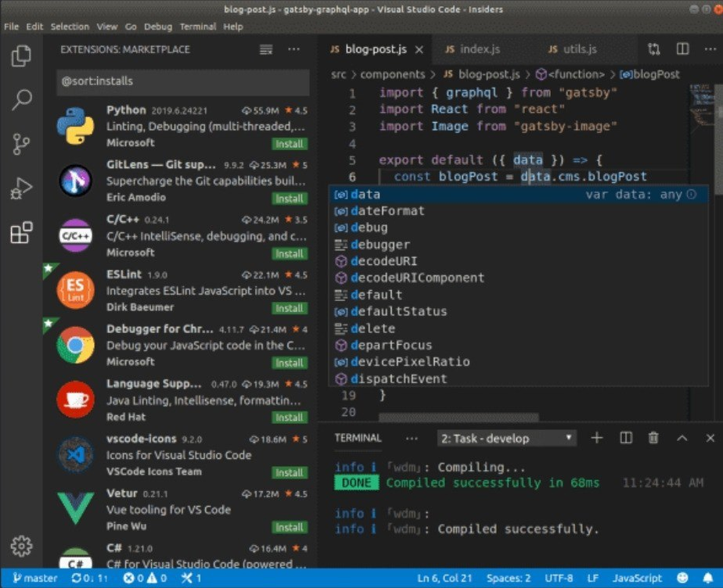Viewport: 723px width, 588px height.
Task: Select the TERMINAL panel tab
Action: click(358, 438)
